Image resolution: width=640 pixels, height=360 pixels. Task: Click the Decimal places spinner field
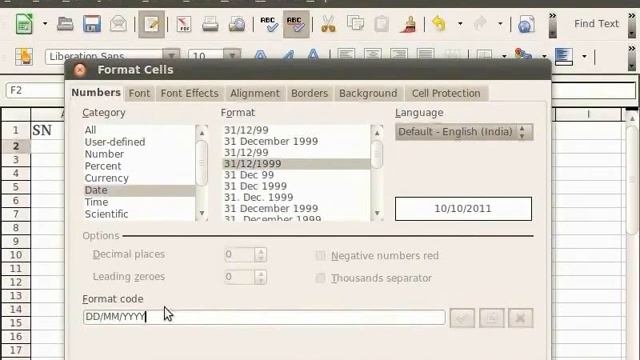pyautogui.click(x=245, y=255)
